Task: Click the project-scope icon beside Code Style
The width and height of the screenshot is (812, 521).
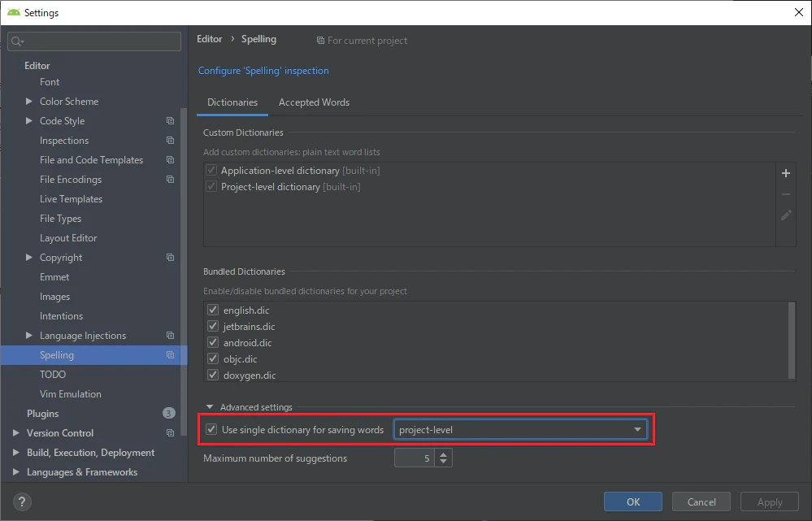Action: pyautogui.click(x=170, y=120)
